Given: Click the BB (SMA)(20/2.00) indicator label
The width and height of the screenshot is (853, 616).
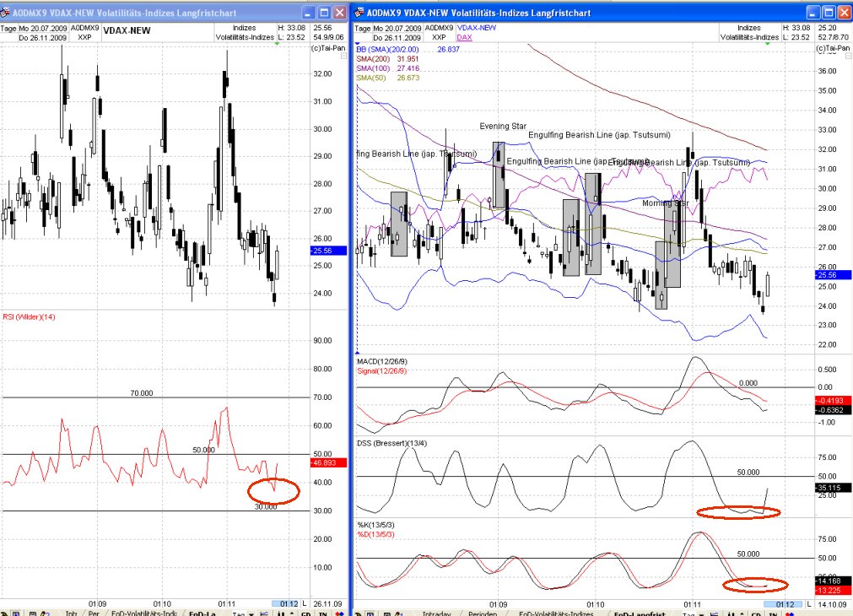Looking at the screenshot, I should tap(388, 50).
